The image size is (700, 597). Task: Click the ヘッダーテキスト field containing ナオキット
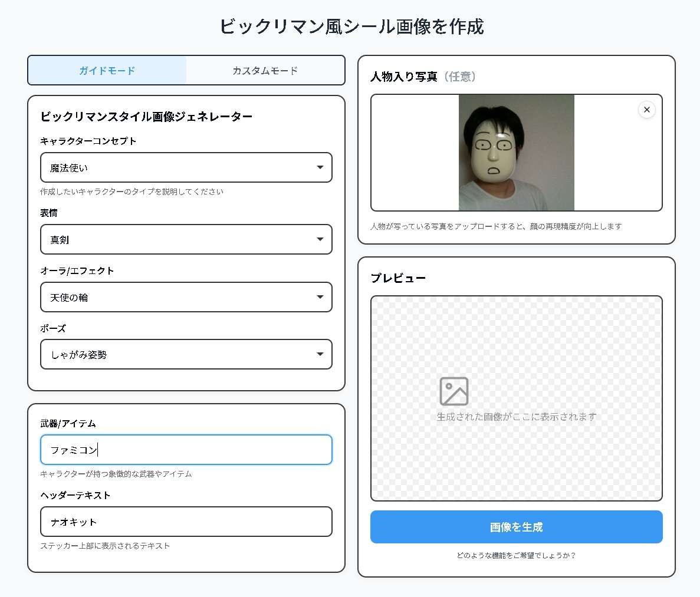click(186, 522)
